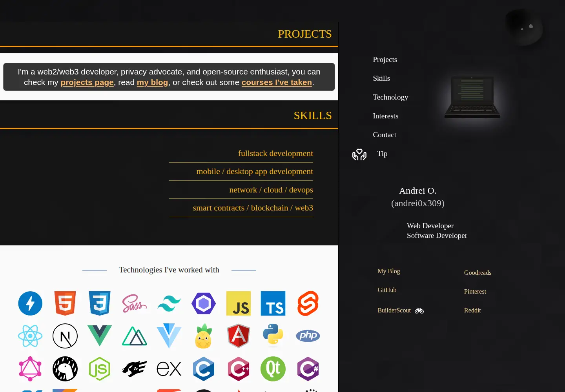The width and height of the screenshot is (565, 392).
Task: Select Contact in the side menu
Action: [x=385, y=135]
